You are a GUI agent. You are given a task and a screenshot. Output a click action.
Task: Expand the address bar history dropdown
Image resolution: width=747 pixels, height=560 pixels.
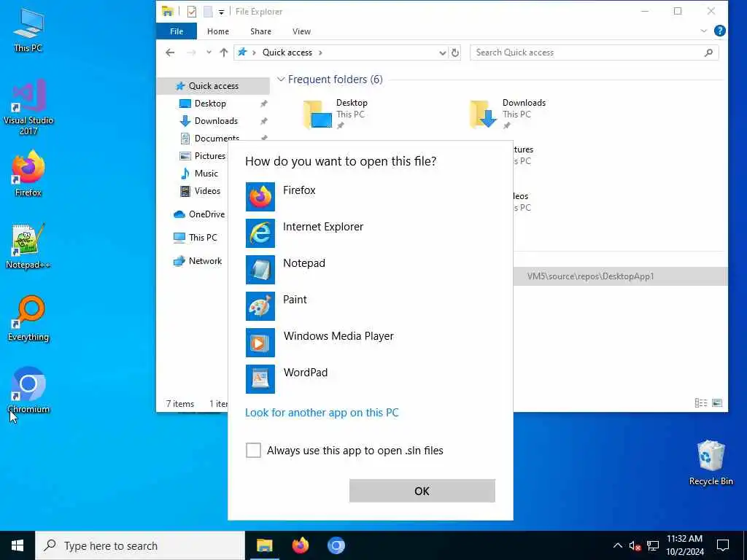[x=442, y=52]
